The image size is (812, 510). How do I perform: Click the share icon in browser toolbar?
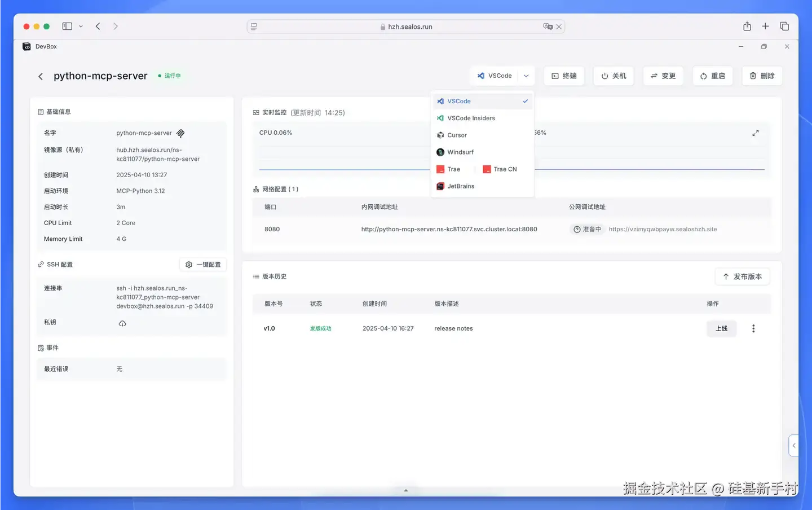747,26
